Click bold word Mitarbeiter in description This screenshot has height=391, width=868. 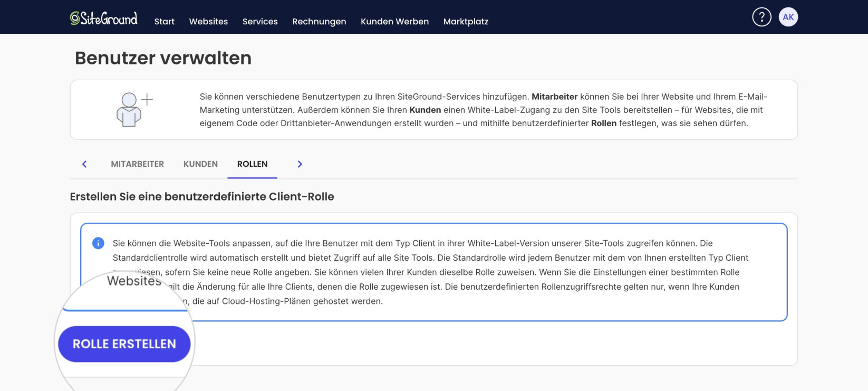(x=554, y=97)
